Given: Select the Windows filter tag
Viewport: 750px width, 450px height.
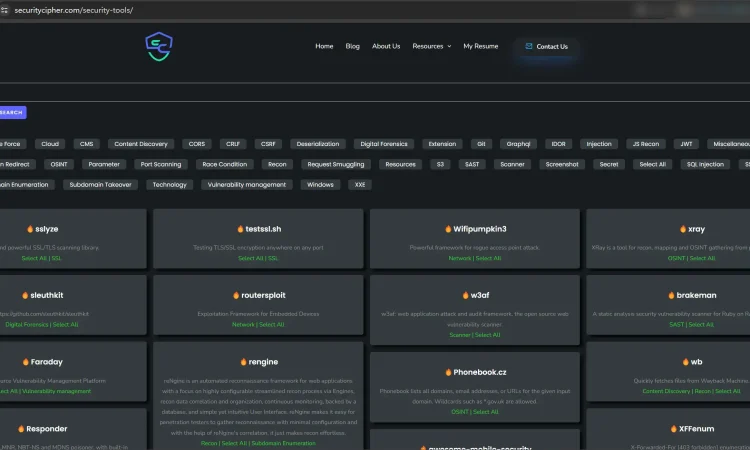Looking at the screenshot, I should 320,185.
